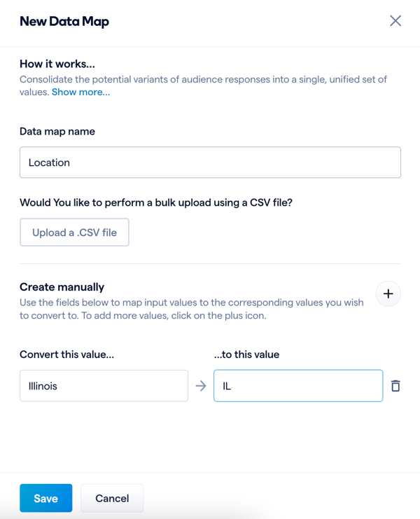Select the to this value field with IL
420x519 pixels.
tap(298, 386)
